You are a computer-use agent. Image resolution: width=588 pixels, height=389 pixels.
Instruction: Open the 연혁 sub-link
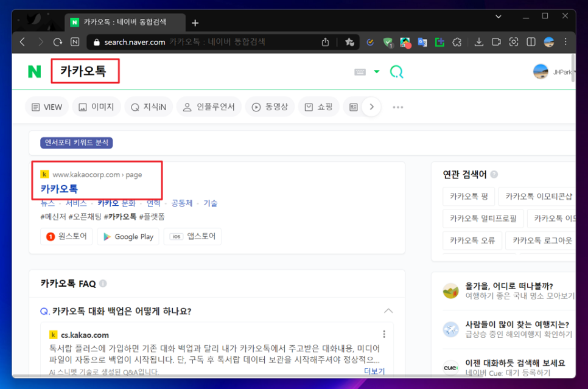pos(153,203)
